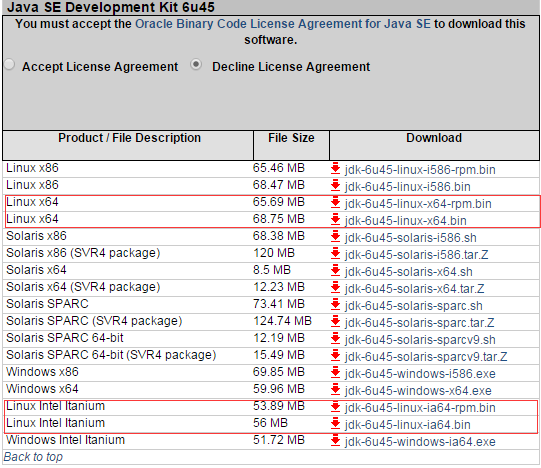Viewport: 541px width, 468px height.
Task: Click the 56 MB file size value
Action: [x=270, y=423]
